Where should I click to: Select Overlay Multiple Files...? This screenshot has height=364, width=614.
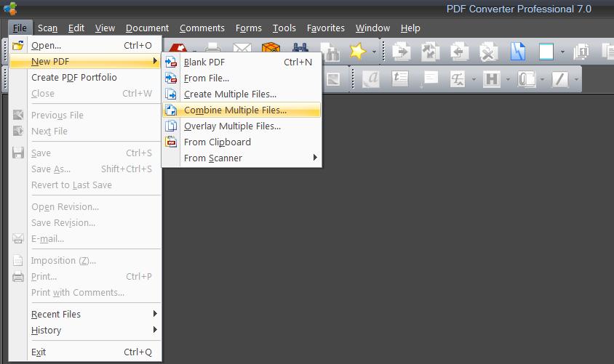[x=242, y=126]
